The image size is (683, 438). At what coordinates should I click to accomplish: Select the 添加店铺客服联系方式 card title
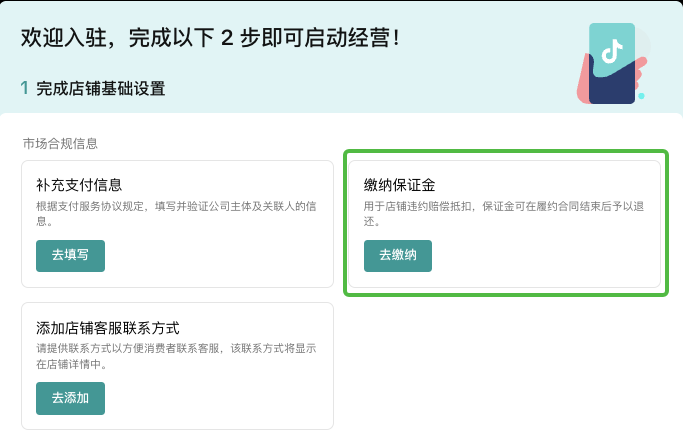108,328
